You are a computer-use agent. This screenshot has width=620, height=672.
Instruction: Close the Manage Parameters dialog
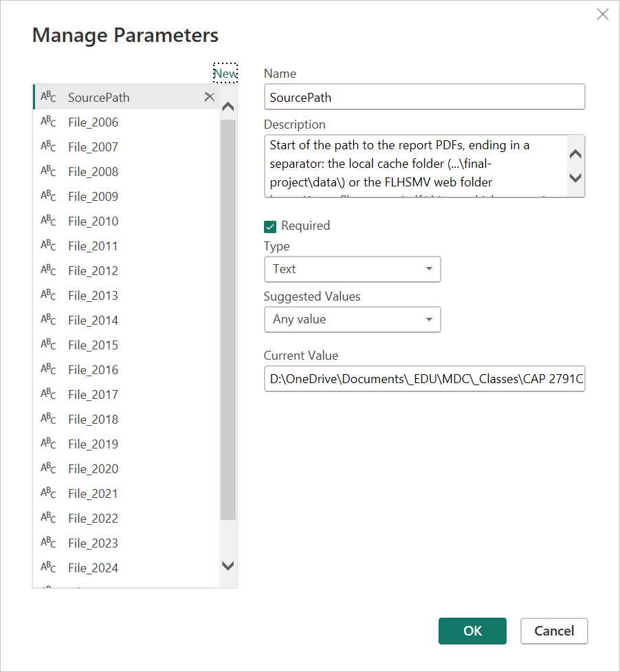click(602, 14)
